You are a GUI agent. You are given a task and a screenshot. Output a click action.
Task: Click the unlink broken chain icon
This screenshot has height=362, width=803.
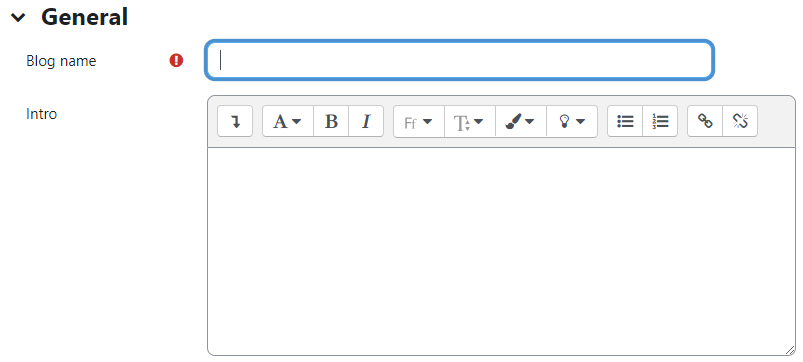[740, 121]
